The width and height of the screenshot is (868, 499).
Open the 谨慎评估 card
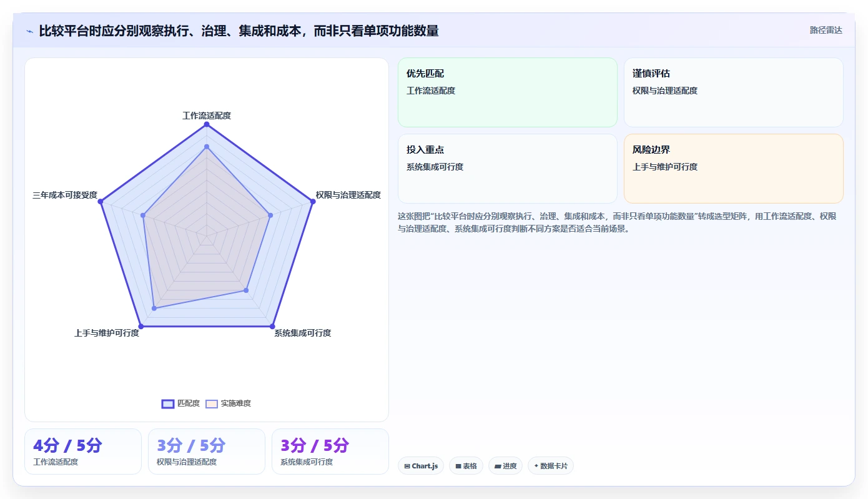tap(734, 92)
